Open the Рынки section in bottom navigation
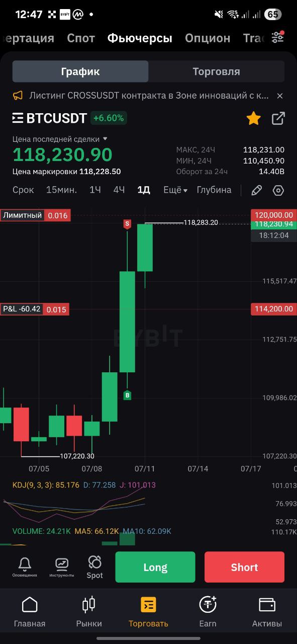The width and height of the screenshot is (297, 644). [89, 610]
